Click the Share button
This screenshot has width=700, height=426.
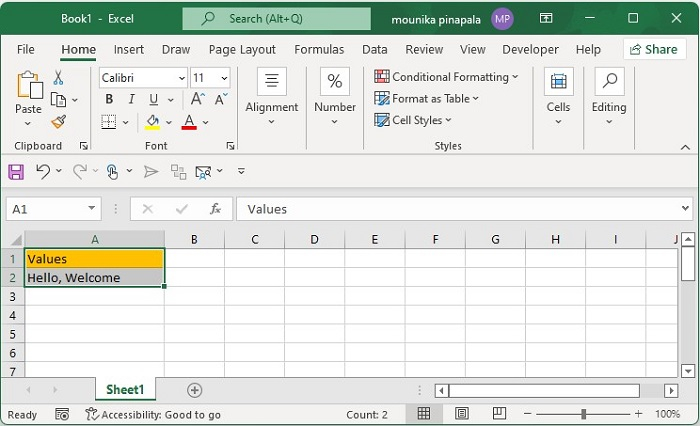[654, 49]
